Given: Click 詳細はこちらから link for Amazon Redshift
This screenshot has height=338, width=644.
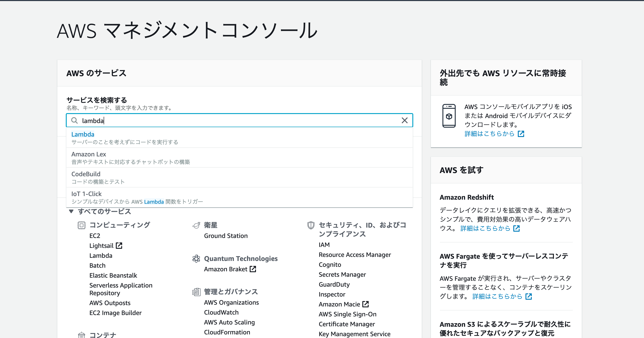Looking at the screenshot, I should pyautogui.click(x=485, y=228).
